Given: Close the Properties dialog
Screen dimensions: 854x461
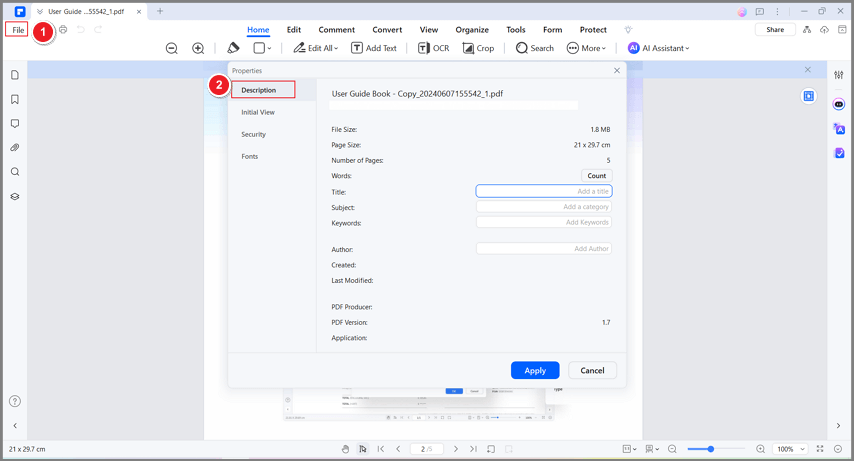Looking at the screenshot, I should pos(617,70).
